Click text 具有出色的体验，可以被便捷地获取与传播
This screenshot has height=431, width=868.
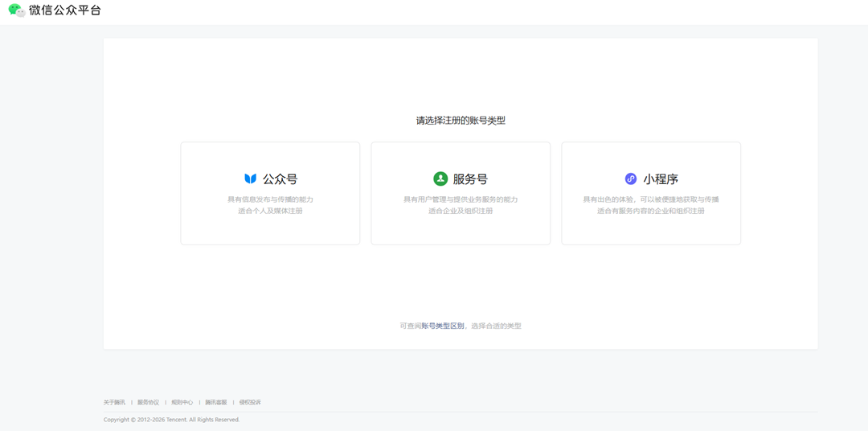click(651, 199)
